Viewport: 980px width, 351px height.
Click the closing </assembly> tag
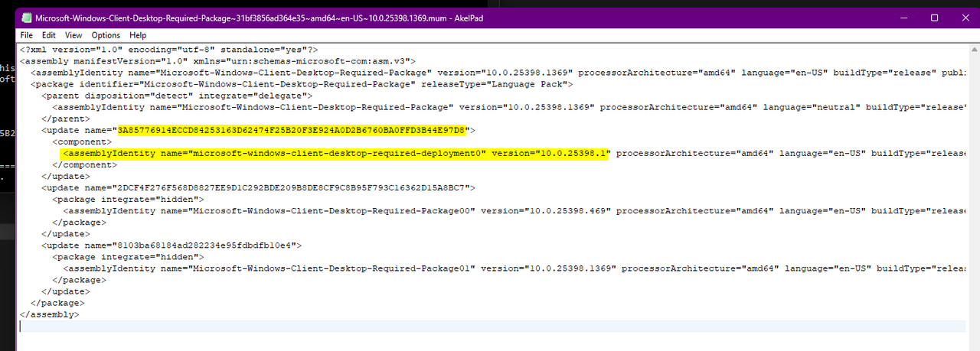50,314
